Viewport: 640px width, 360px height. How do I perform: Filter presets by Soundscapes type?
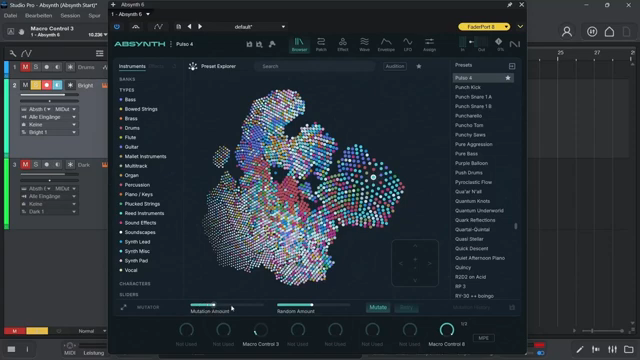pos(140,232)
